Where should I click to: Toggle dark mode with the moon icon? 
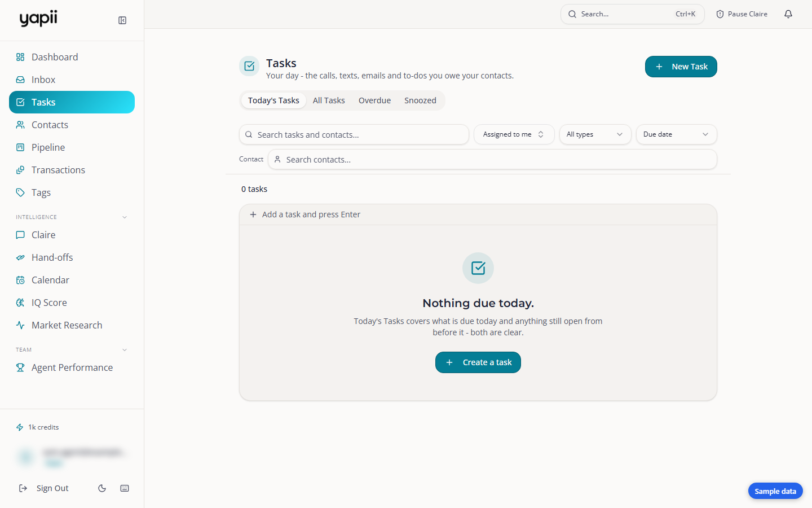102,488
